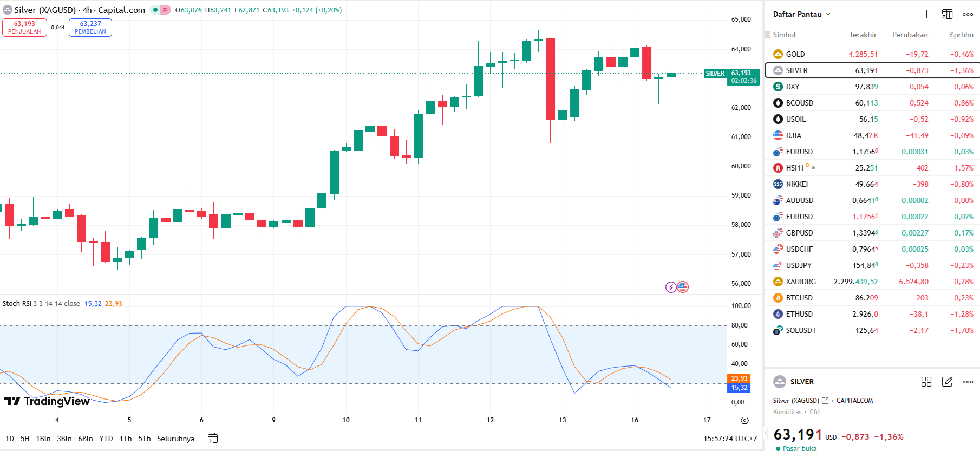Click the grid layout icon in the SILVER panel
This screenshot has height=451, width=980.
point(926,382)
